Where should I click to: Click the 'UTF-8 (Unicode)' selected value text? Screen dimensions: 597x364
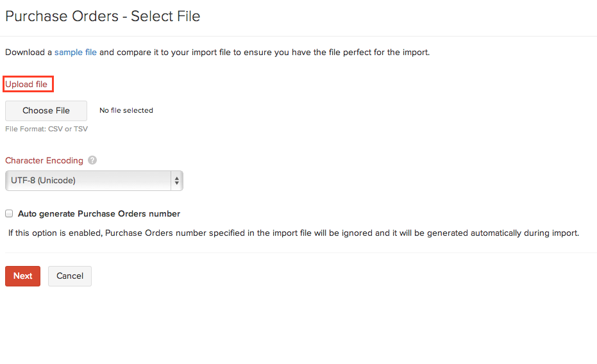43,181
